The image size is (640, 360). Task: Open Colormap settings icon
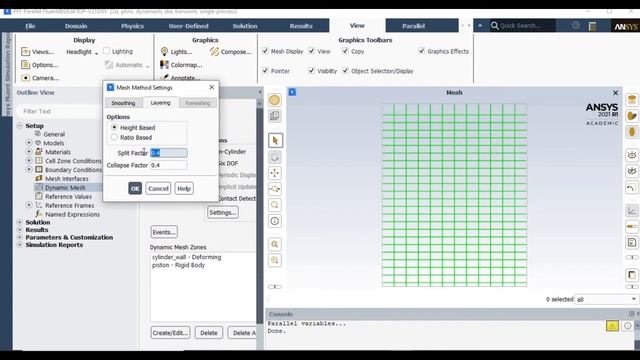[x=164, y=65]
